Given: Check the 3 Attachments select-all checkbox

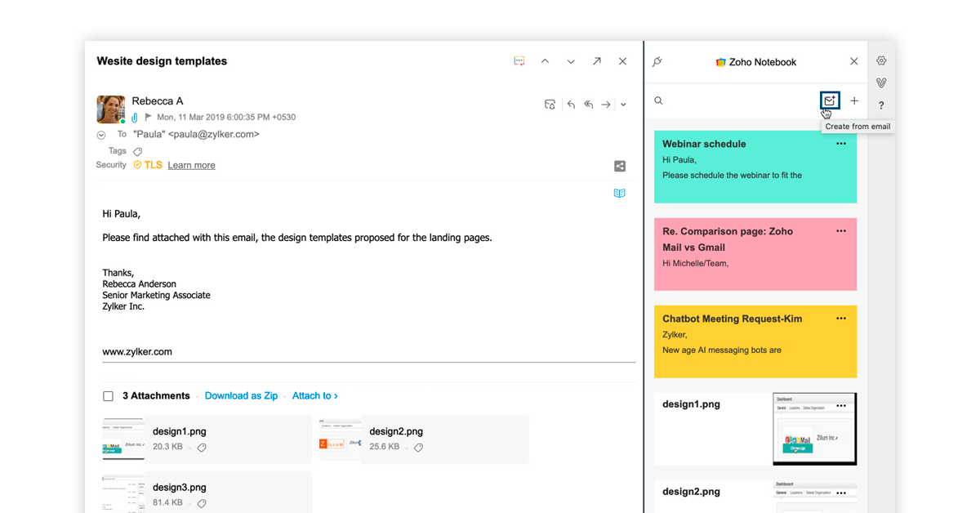Looking at the screenshot, I should click(x=108, y=396).
